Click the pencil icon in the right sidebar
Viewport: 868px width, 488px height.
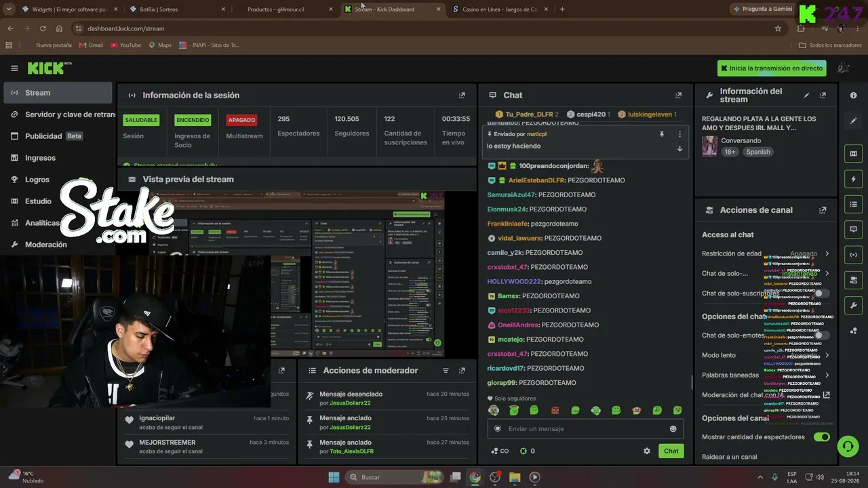point(853,121)
